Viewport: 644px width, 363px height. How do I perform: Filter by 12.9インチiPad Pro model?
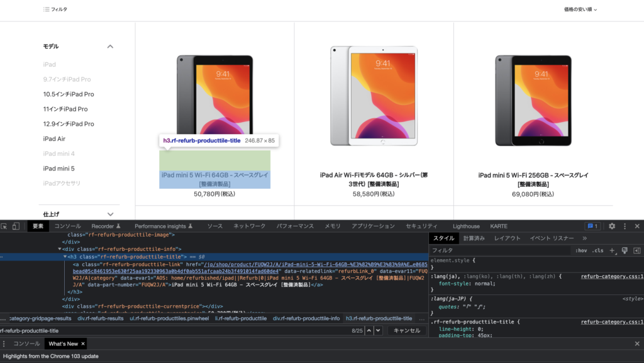[69, 123]
